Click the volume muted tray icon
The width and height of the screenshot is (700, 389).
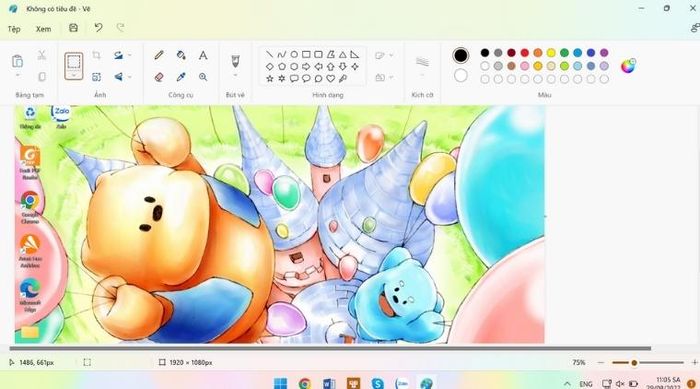(x=620, y=384)
